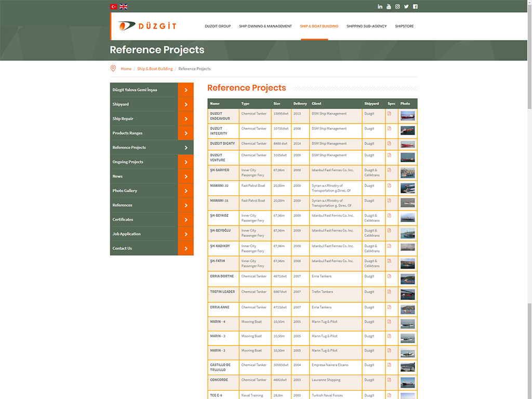Expand the Products Ranges sidebar arrow
This screenshot has width=532, height=399.
click(x=185, y=133)
